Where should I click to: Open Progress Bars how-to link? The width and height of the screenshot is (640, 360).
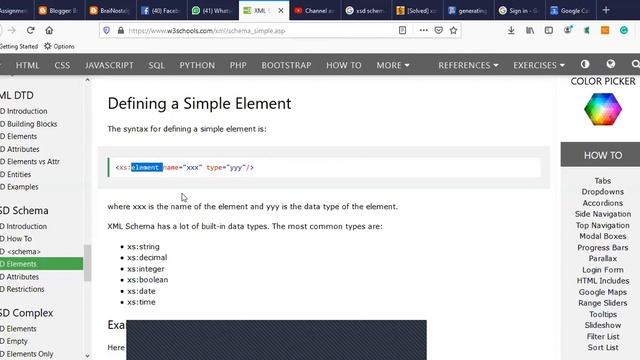[x=602, y=247]
